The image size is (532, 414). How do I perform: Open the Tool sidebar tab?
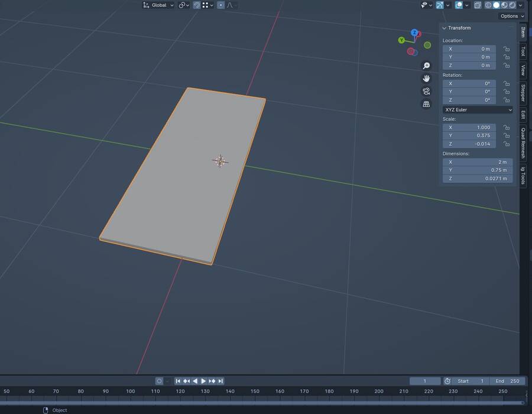[x=523, y=51]
